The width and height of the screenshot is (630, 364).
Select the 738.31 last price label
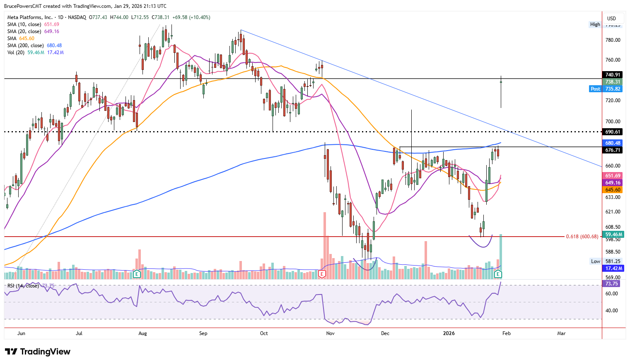[613, 82]
